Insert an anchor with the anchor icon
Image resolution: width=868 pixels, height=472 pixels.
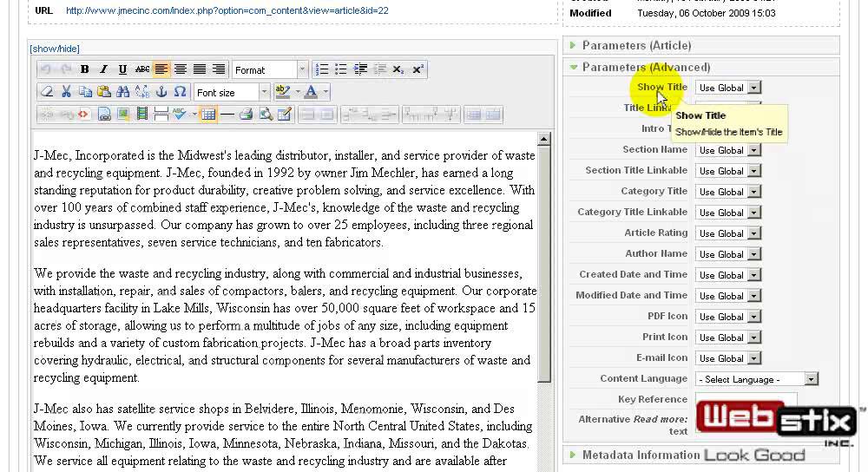(x=161, y=92)
